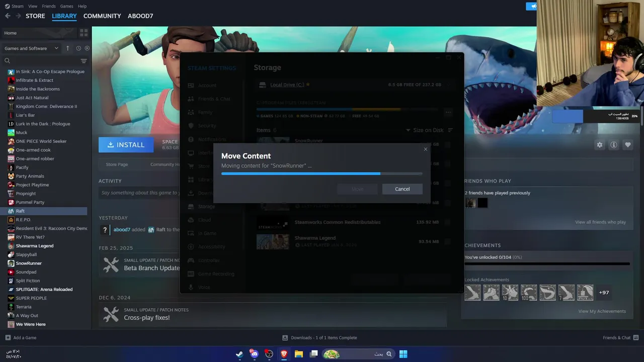The width and height of the screenshot is (644, 362).
Task: Click the Terraria tree icon
Action: point(11,307)
